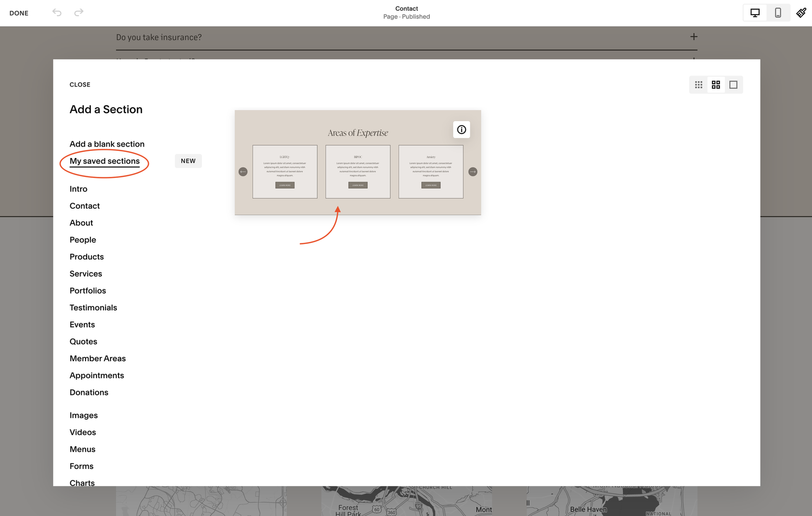Open site styles with the paintbrush icon
The width and height of the screenshot is (812, 516).
coord(801,12)
